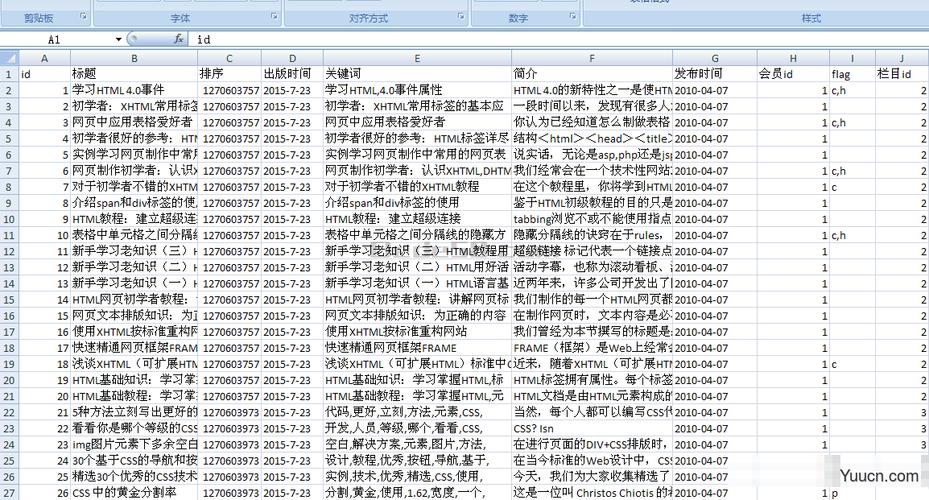Click header cell 栏目id in J1
Image resolution: width=929 pixels, height=500 pixels.
(x=902, y=74)
